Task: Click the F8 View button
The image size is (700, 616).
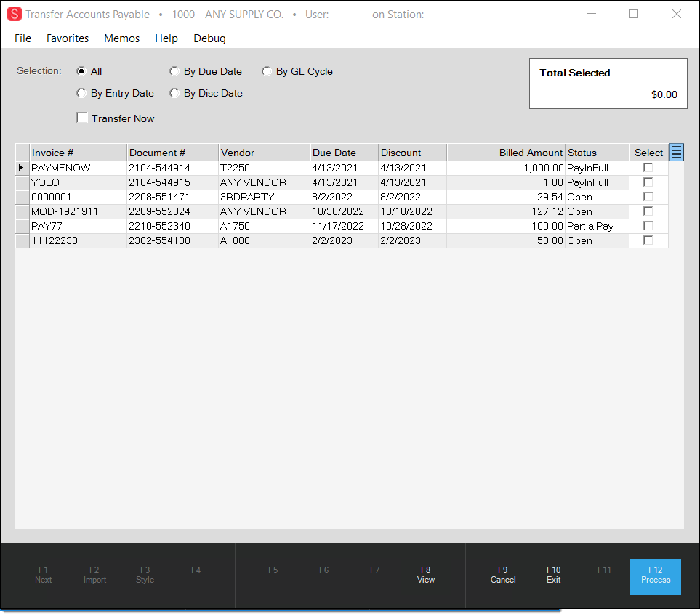Action: (x=425, y=575)
